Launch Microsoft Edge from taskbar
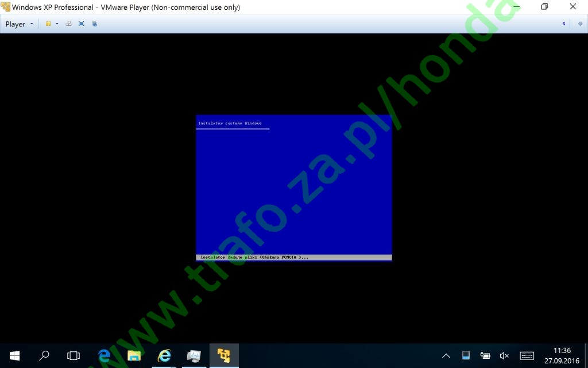The image size is (588, 368). coord(104,355)
